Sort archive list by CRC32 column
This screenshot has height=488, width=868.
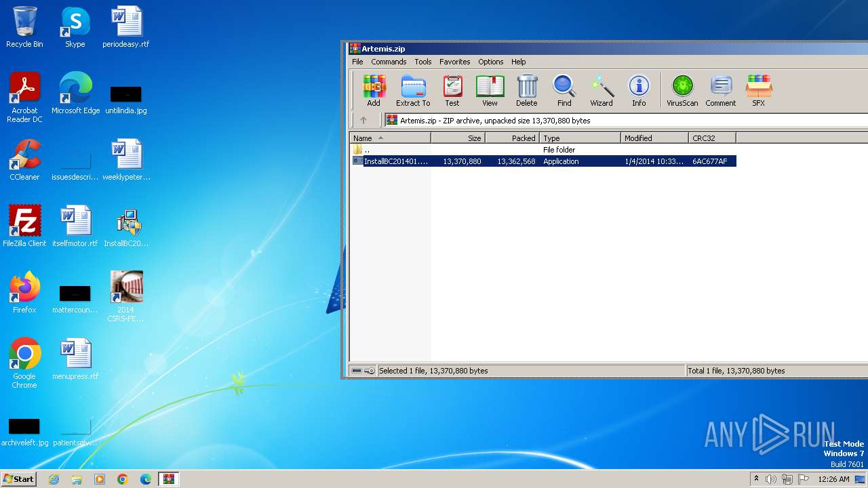[x=712, y=138]
